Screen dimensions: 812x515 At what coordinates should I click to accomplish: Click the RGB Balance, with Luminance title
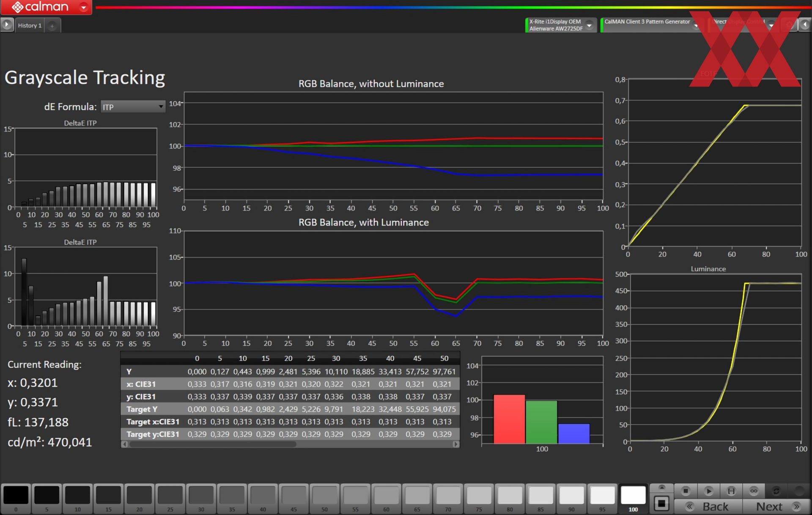point(364,222)
